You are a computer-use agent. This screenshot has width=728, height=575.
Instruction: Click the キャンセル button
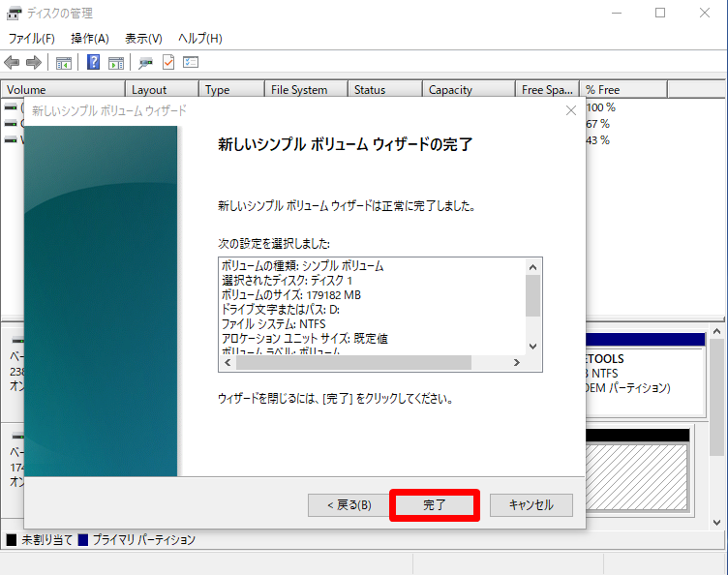coord(531,505)
